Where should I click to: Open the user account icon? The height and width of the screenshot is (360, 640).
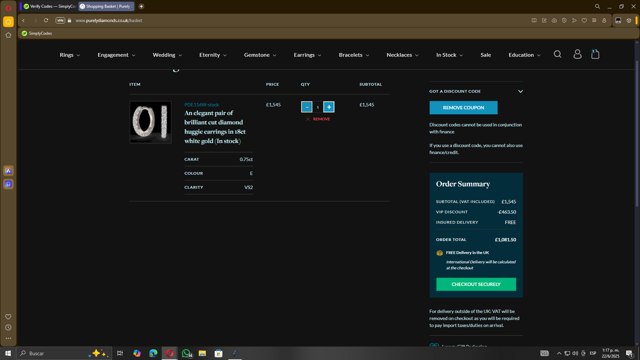coord(577,54)
